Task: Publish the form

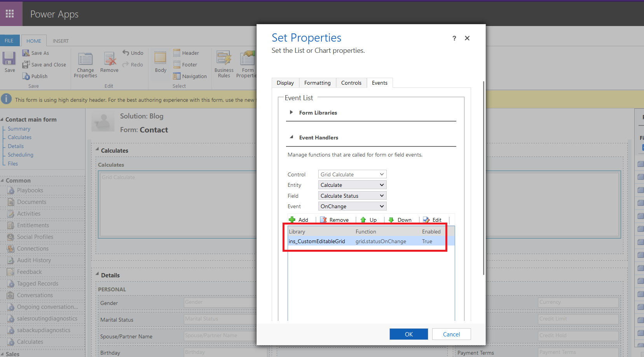Action: coord(35,76)
